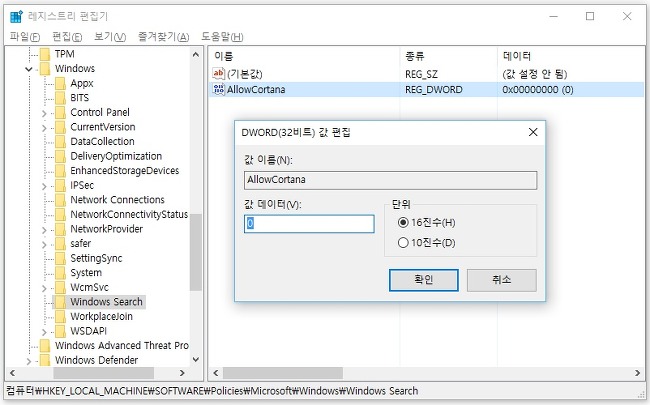
Task: Click the AllowCortana DWORD value icon
Action: click(218, 89)
